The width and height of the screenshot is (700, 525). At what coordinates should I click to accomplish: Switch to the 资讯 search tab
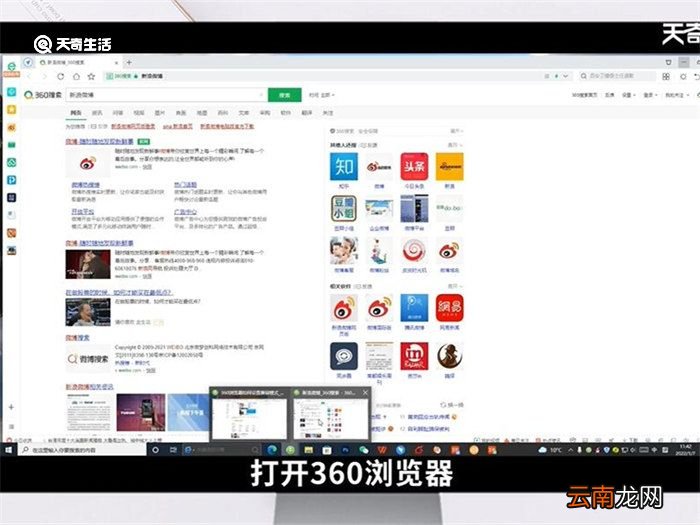click(97, 113)
